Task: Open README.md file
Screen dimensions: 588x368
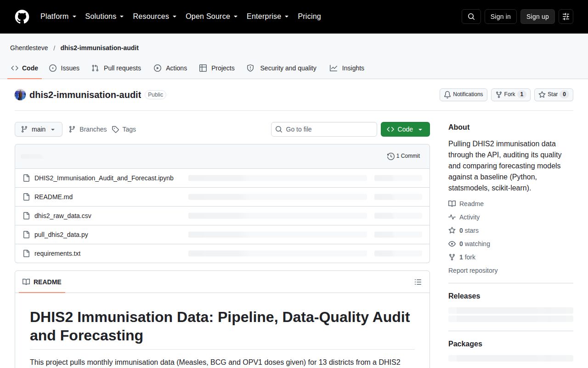Action: [x=53, y=197]
